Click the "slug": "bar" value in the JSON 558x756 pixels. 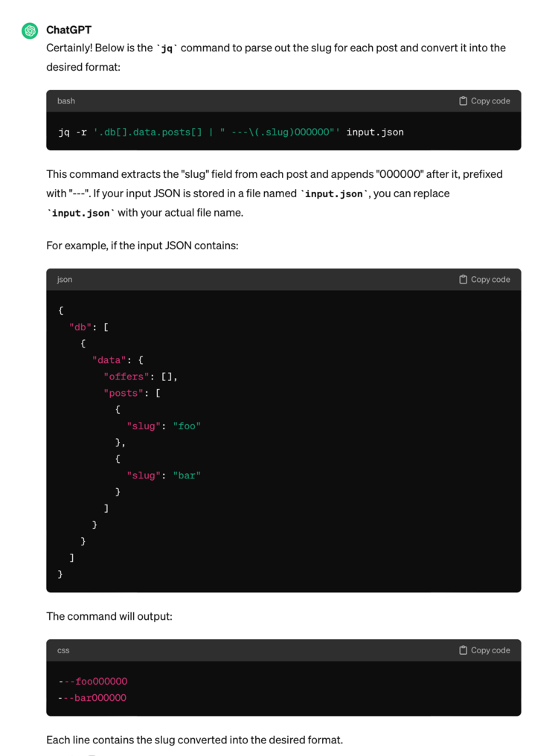tap(187, 475)
